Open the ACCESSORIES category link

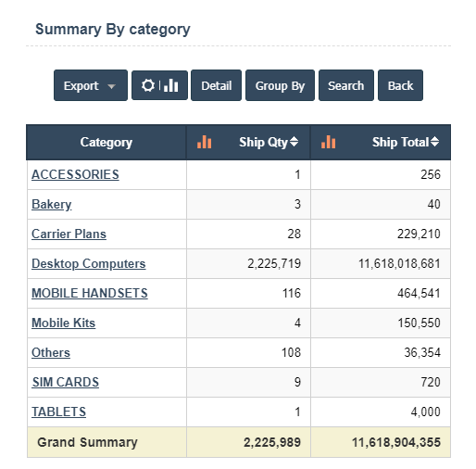coord(75,174)
